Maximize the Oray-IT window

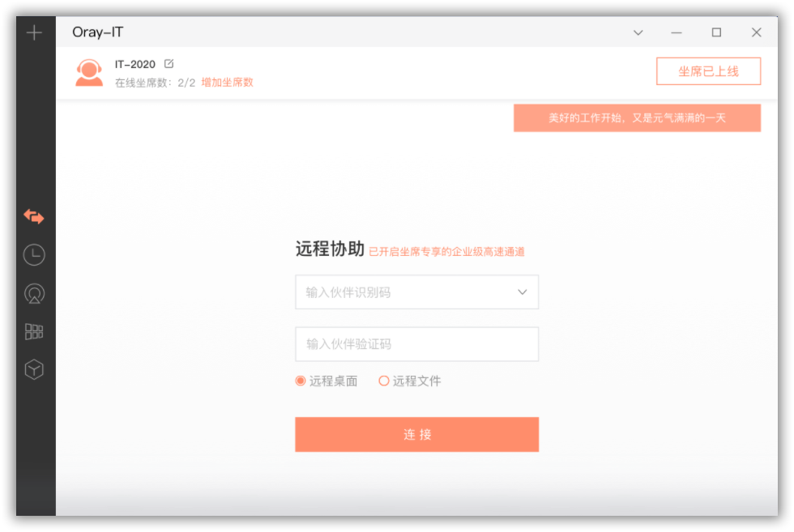click(x=716, y=32)
